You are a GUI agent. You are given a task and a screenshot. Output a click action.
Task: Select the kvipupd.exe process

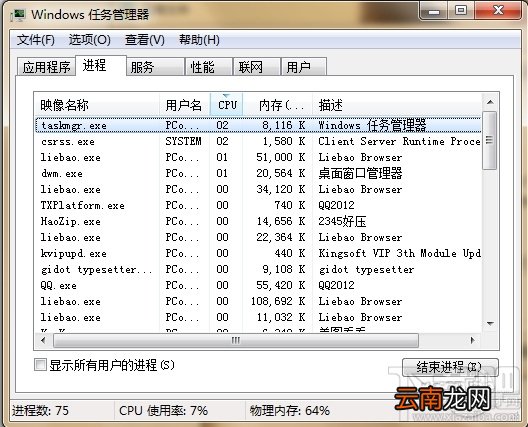click(x=258, y=253)
